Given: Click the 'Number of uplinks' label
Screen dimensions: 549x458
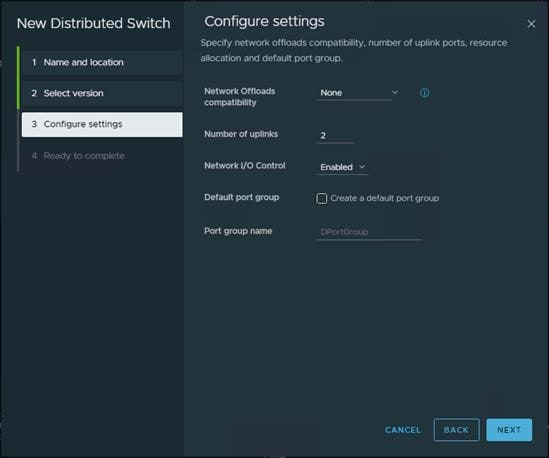Looking at the screenshot, I should (x=241, y=134).
